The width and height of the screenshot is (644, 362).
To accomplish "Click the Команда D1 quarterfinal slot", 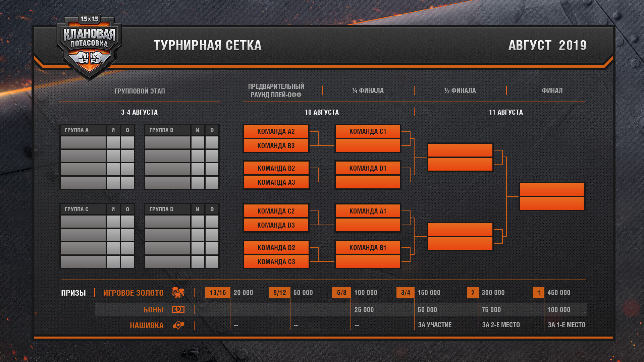I will 368,168.
